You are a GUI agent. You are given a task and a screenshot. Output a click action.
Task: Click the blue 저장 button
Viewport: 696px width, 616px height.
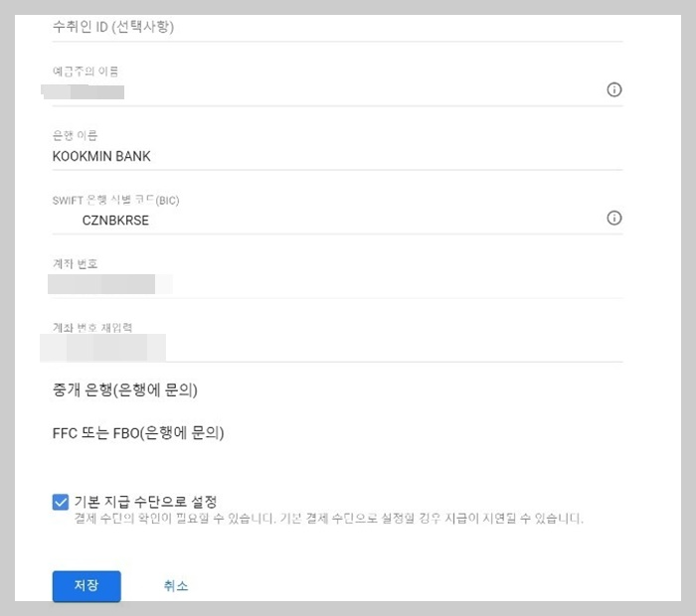coord(87,586)
